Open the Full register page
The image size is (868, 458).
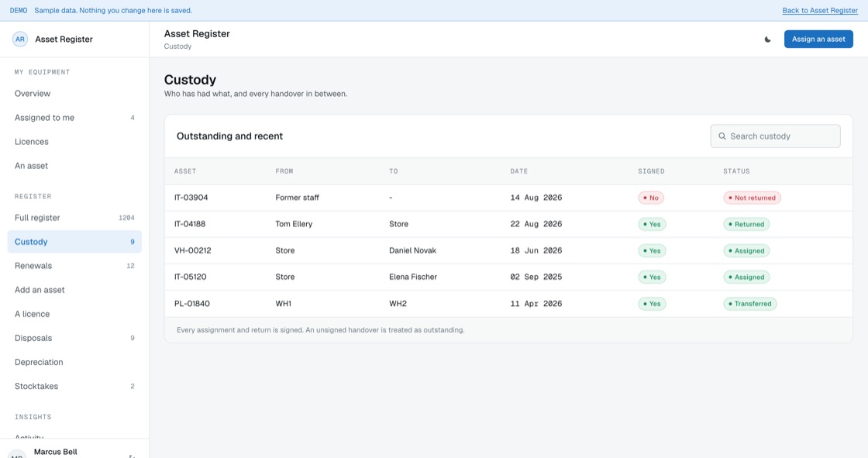74,218
